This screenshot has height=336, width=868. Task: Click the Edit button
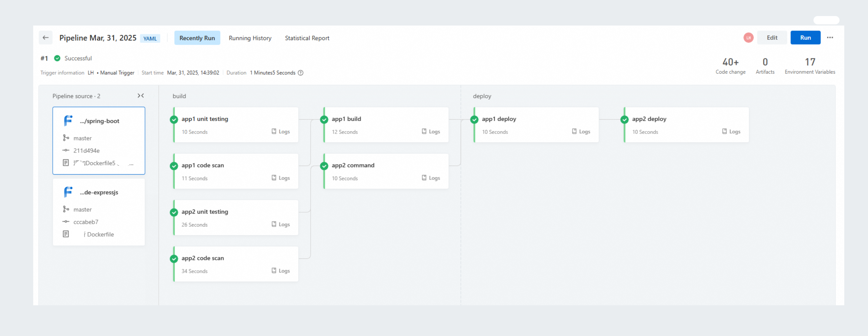772,38
